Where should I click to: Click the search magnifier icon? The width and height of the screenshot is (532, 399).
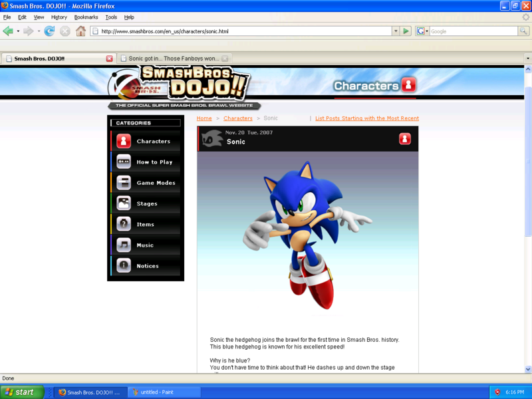pos(523,31)
